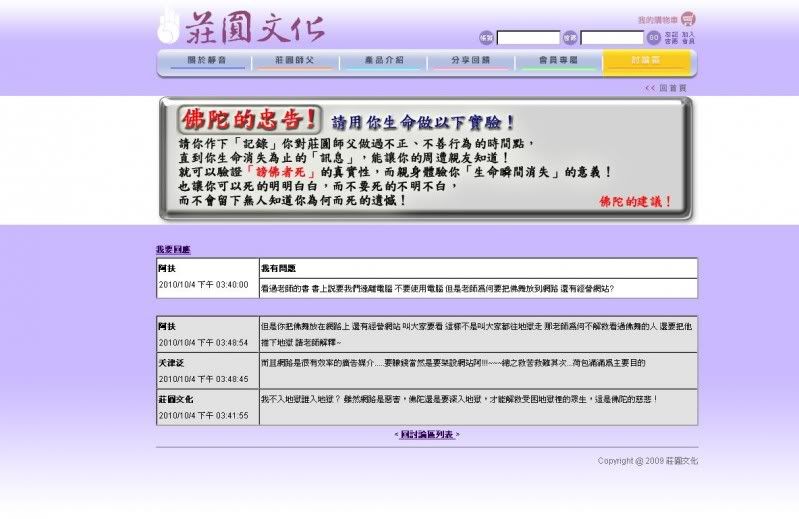Click the 莊園文化 hand logo
The width and height of the screenshot is (799, 519).
(168, 26)
